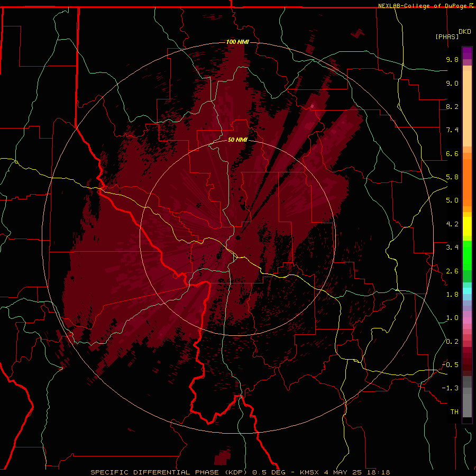The image size is (476, 476).
Task: Click the 50 NMI range ring label
Action: pyautogui.click(x=237, y=140)
